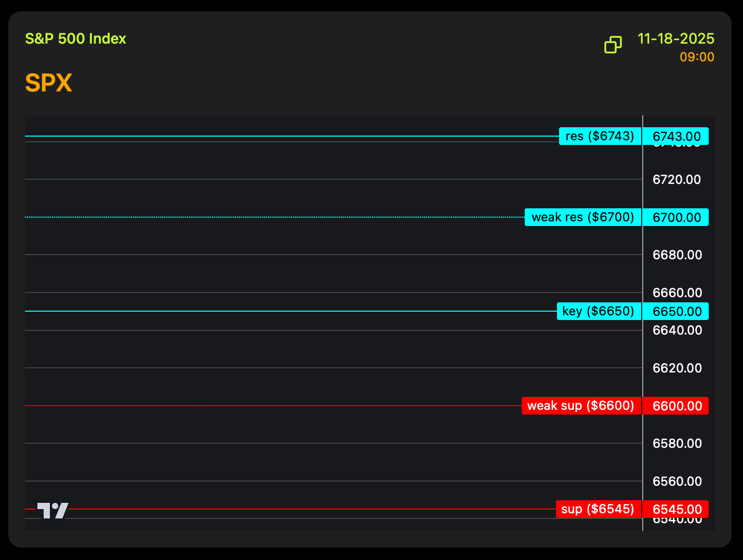743x560 pixels.
Task: Click the key ($6650) level label
Action: (x=598, y=311)
